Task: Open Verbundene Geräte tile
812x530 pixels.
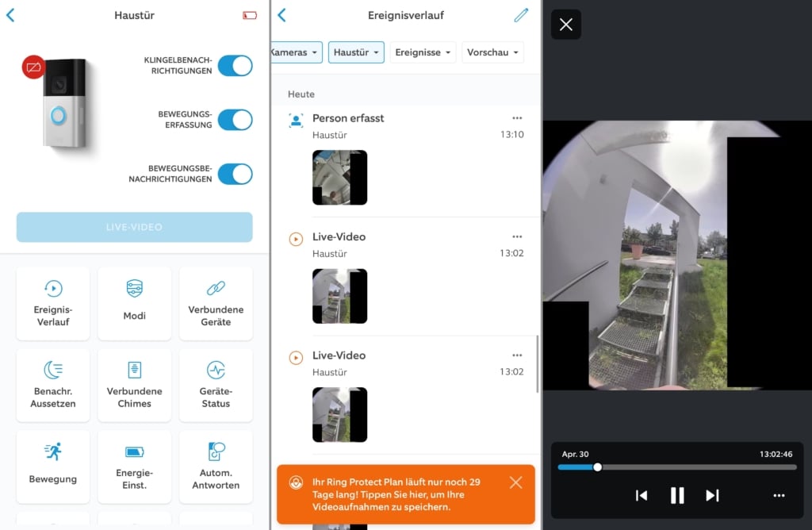Action: 216,303
